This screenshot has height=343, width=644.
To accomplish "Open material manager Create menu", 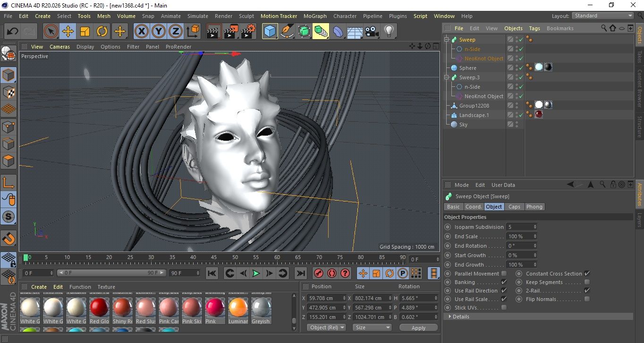I will point(39,287).
